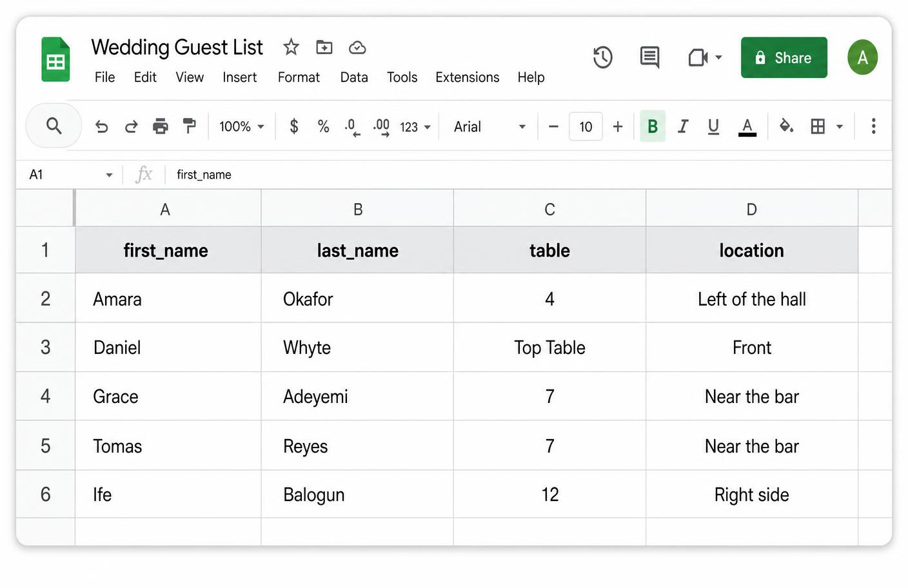
Task: Select the cell containing Okafor
Action: (357, 299)
